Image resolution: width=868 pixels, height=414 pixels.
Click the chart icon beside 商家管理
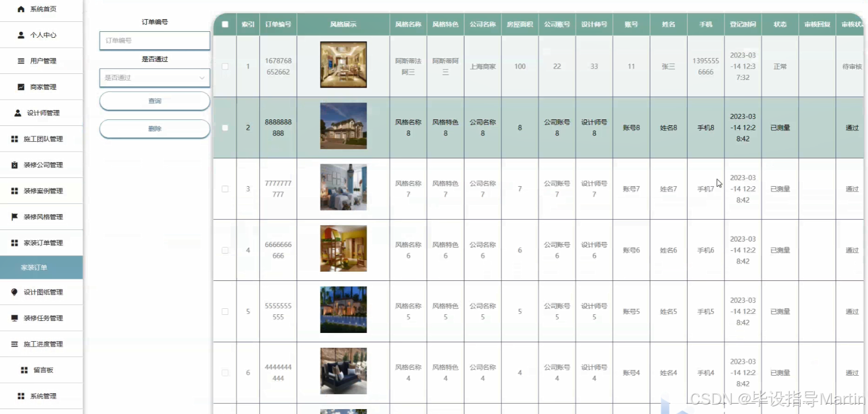tap(21, 87)
